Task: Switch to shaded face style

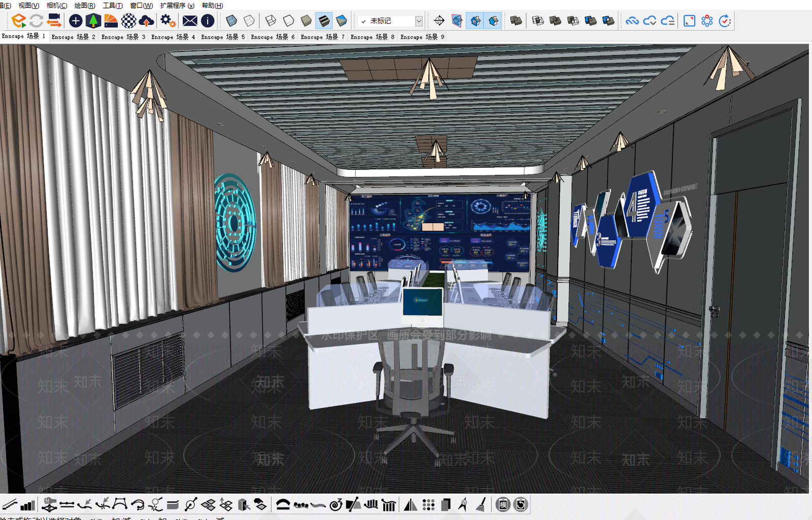Action: point(306,21)
